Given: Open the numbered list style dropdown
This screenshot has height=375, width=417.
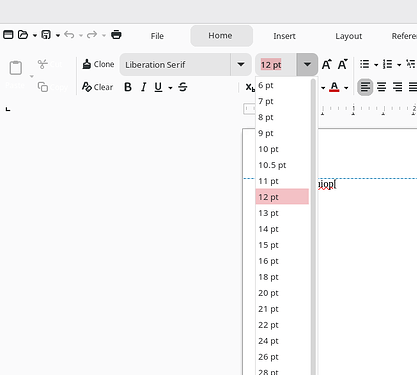Looking at the screenshot, I should coord(399,65).
